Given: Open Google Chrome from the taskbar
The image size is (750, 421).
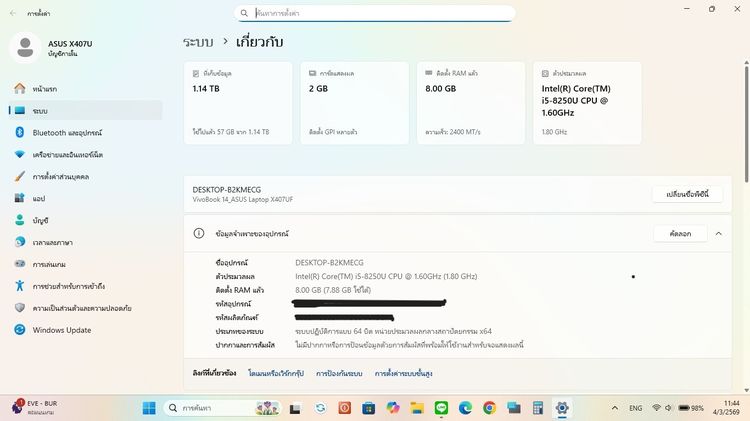Looking at the screenshot, I should click(489, 408).
